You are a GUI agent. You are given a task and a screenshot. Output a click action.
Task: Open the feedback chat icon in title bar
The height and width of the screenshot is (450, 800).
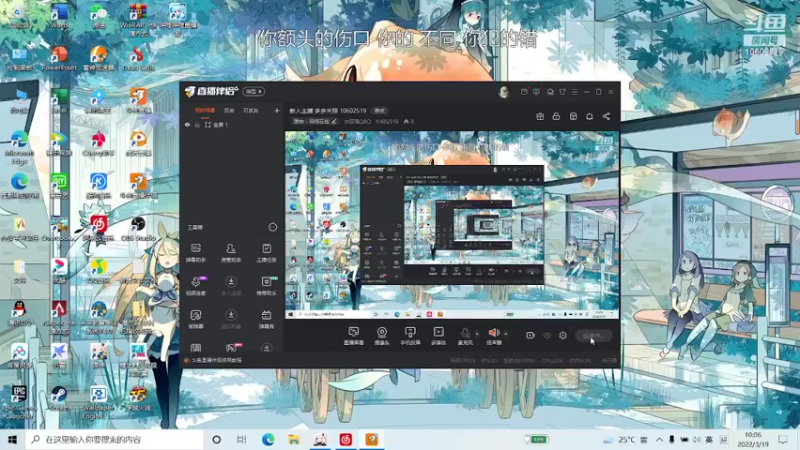[536, 92]
